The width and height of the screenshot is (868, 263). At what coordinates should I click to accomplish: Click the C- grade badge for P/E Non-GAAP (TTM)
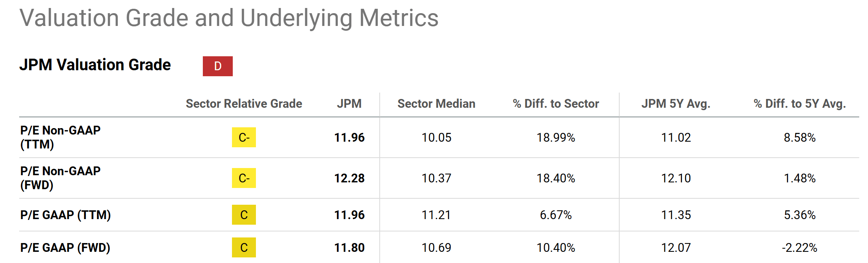[x=244, y=137]
